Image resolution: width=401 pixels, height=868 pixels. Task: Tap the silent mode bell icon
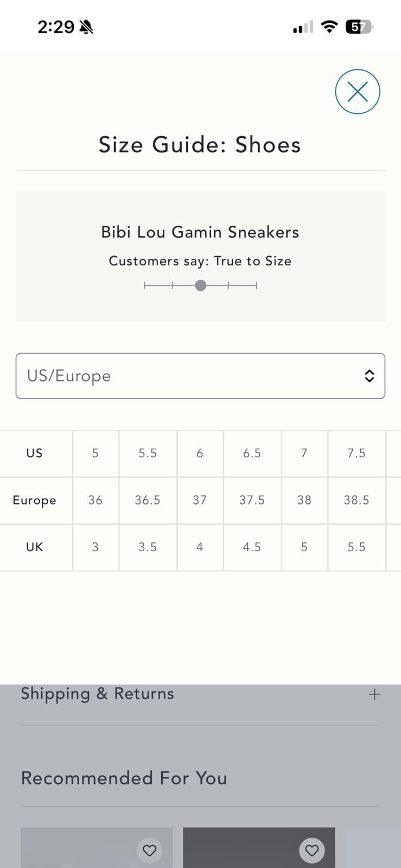coord(86,27)
